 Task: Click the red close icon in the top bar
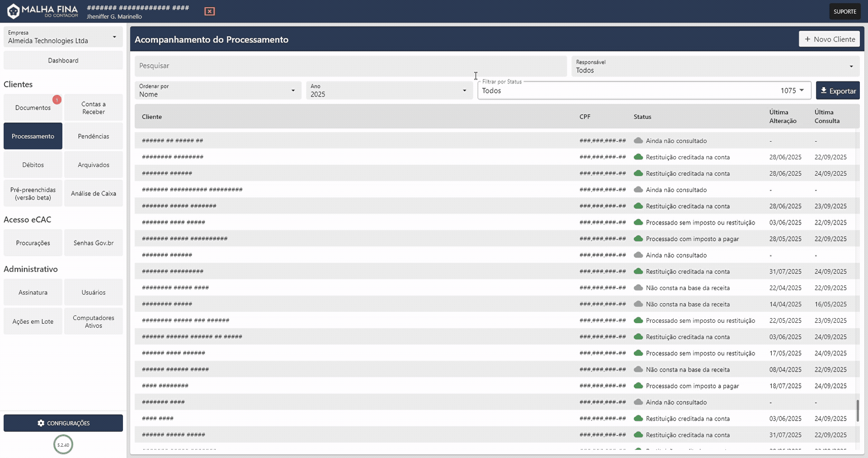pos(209,11)
